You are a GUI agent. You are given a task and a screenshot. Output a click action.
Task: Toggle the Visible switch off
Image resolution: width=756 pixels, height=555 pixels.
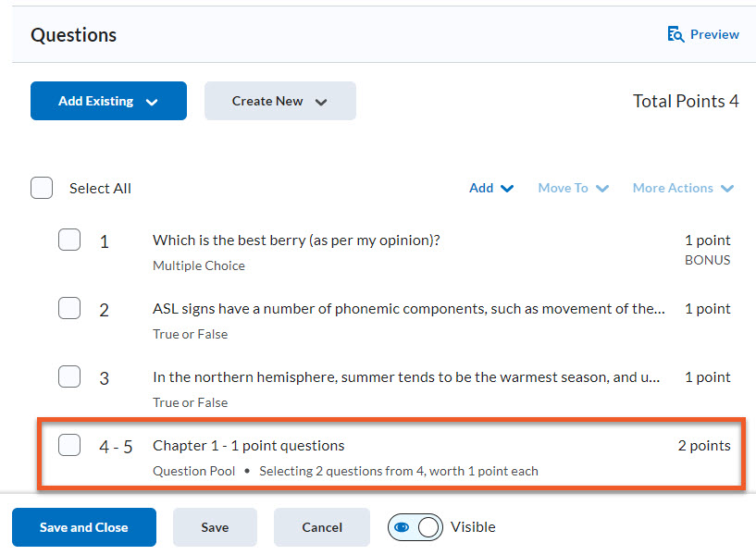tap(415, 527)
